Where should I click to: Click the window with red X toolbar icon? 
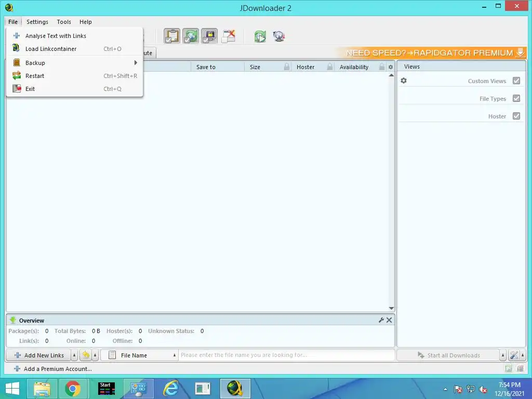pyautogui.click(x=229, y=36)
